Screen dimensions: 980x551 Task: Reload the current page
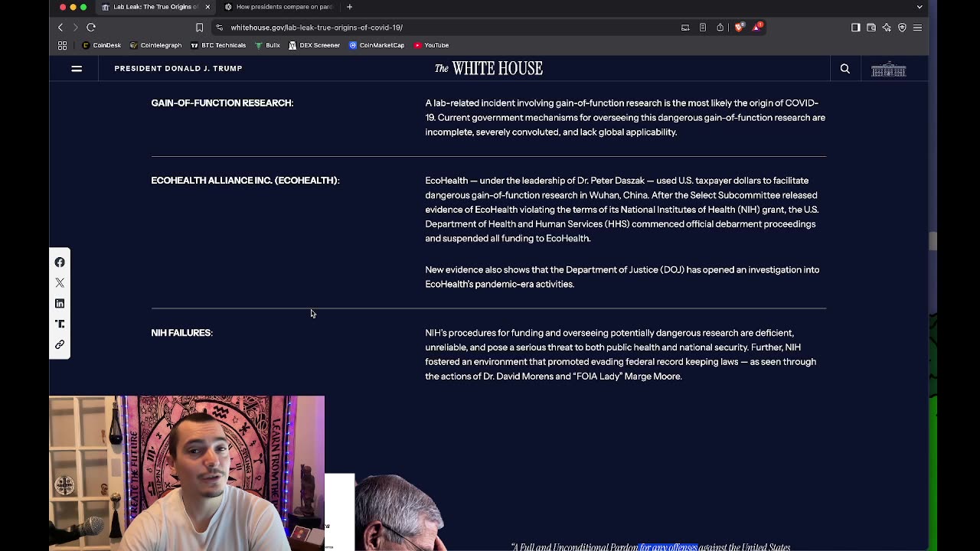coord(91,28)
